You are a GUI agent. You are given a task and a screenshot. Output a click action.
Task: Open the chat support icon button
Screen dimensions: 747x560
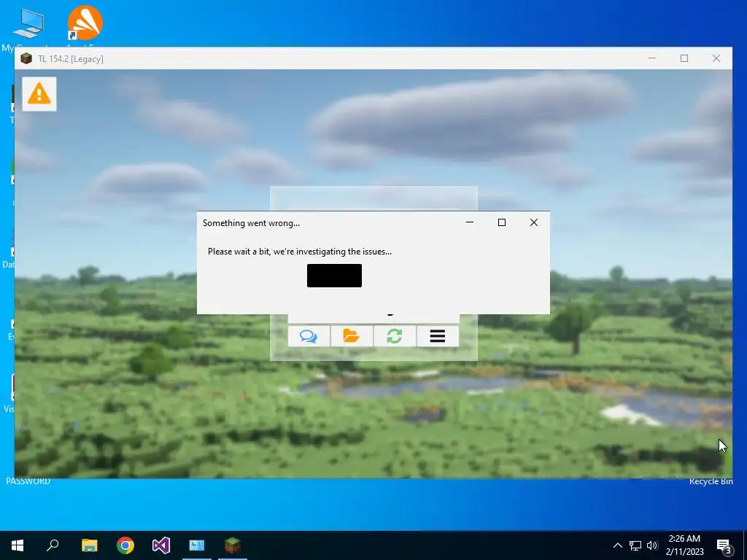(309, 336)
